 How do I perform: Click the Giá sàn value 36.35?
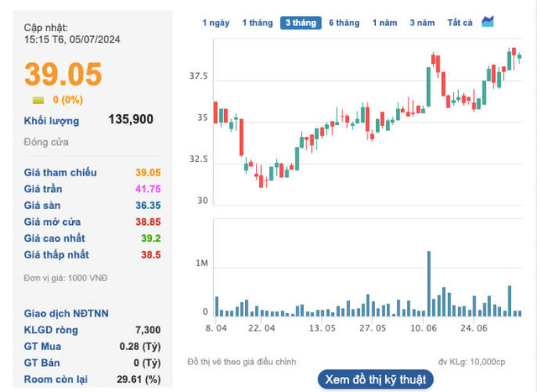tap(148, 206)
